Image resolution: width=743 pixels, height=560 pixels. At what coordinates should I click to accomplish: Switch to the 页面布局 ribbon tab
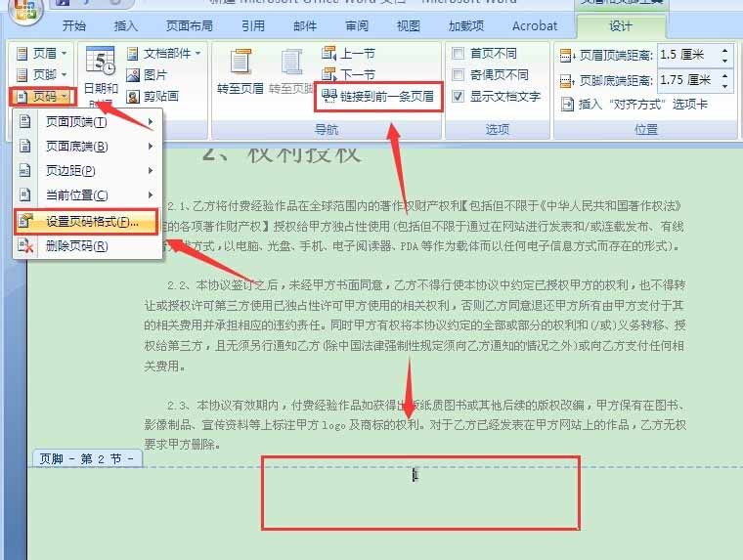189,25
